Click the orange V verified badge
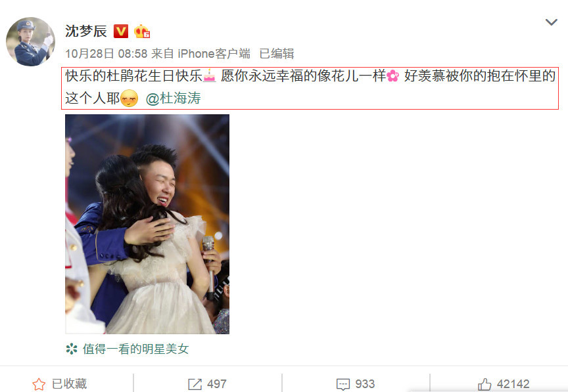Image resolution: width=568 pixels, height=392 pixels. [121, 32]
